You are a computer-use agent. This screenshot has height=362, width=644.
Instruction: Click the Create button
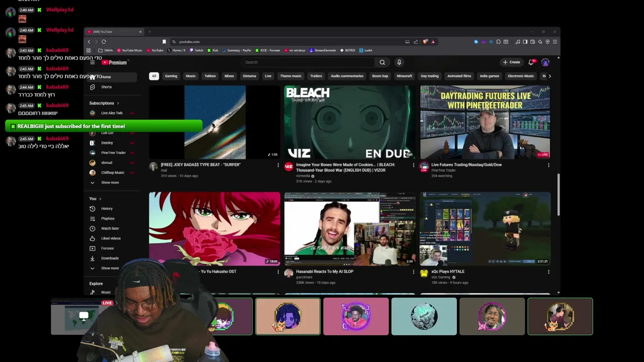[511, 62]
